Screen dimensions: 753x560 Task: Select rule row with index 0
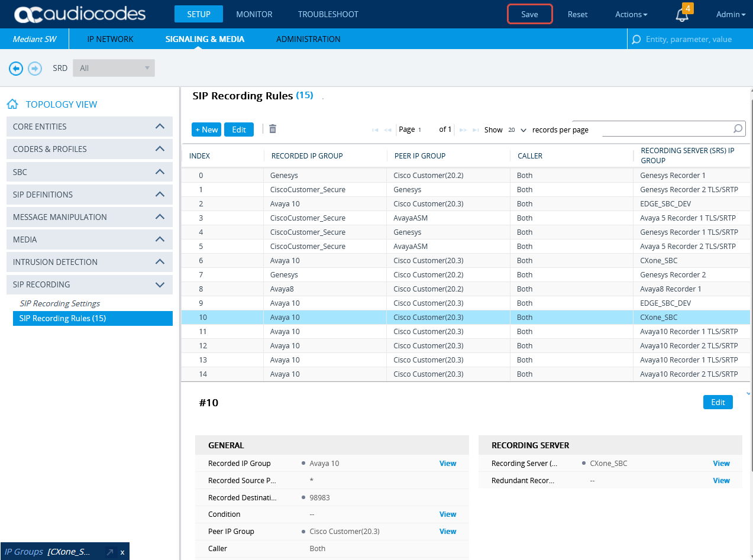[x=466, y=176]
